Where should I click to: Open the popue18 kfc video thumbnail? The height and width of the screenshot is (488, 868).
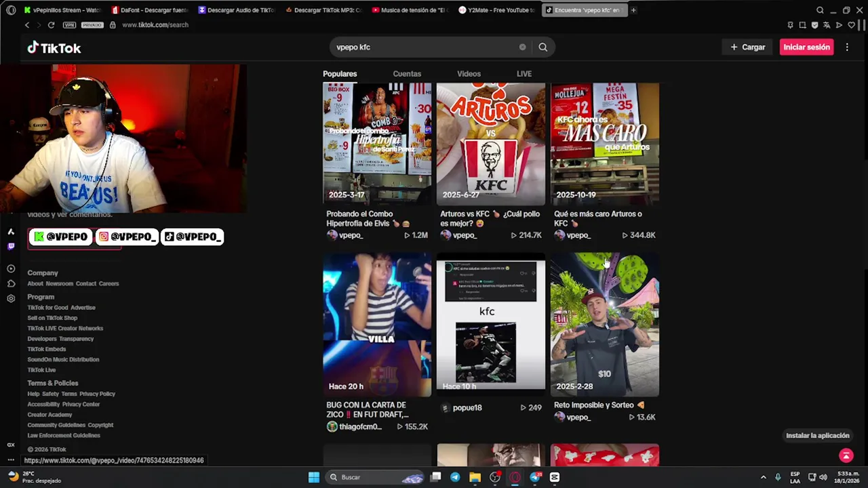click(x=491, y=325)
